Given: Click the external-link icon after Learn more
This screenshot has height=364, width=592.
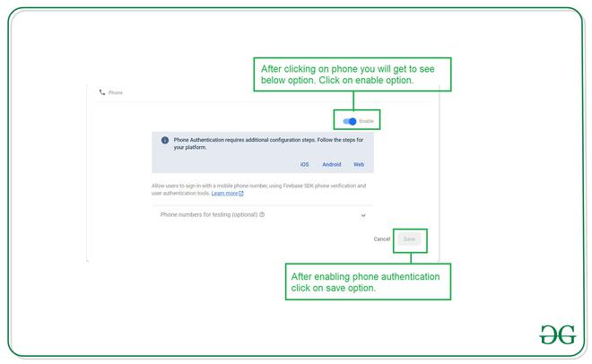Looking at the screenshot, I should 241,194.
